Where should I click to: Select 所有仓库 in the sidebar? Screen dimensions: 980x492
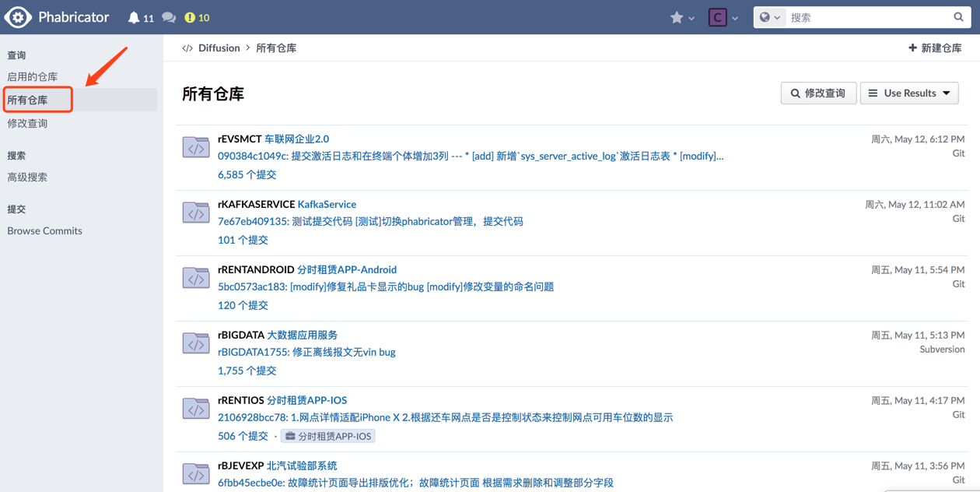(x=80, y=100)
